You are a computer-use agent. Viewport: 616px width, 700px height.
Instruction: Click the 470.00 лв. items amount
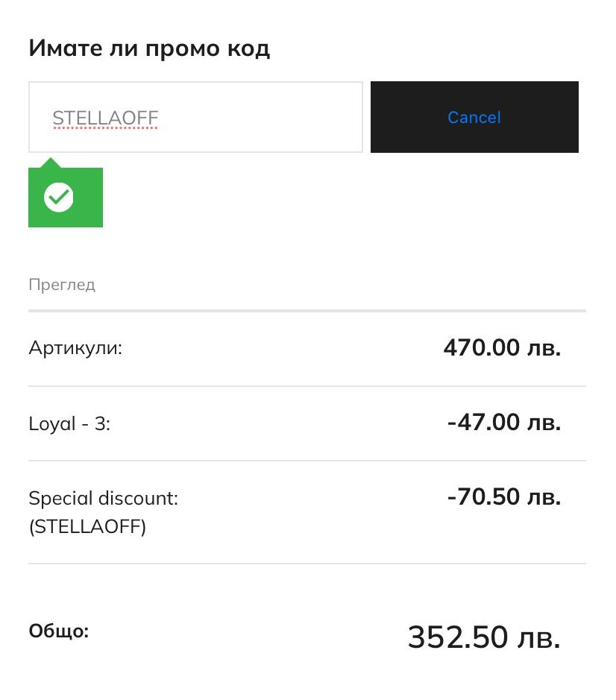click(501, 347)
